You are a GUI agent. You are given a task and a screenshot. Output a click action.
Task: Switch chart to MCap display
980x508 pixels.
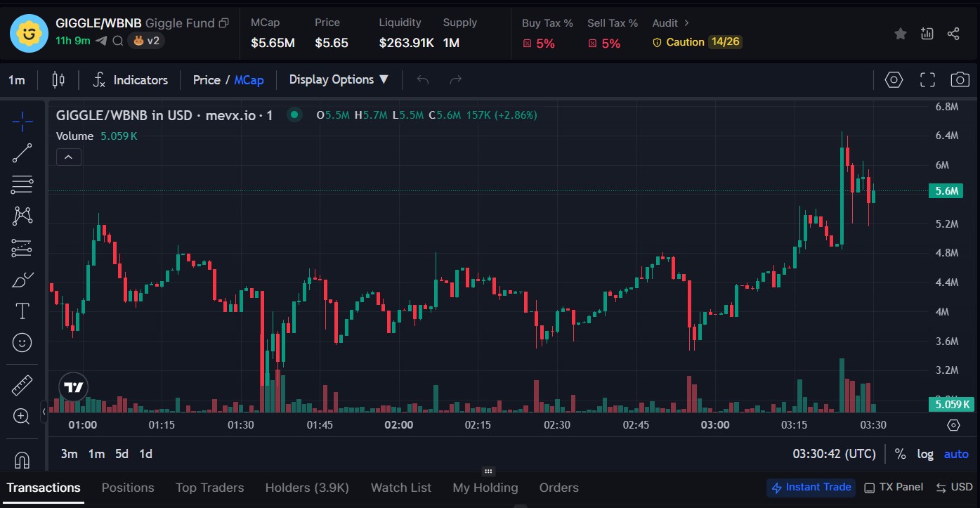(x=249, y=80)
